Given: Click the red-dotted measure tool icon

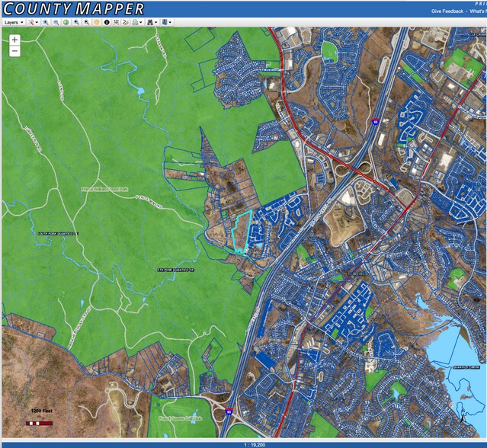Looking at the screenshot, I should coord(116,22).
